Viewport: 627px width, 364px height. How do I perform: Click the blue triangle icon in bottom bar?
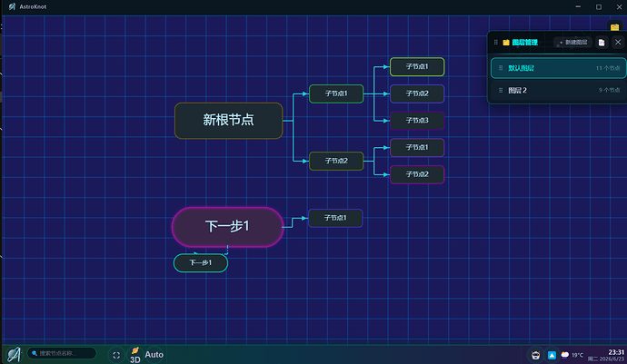pos(552,355)
